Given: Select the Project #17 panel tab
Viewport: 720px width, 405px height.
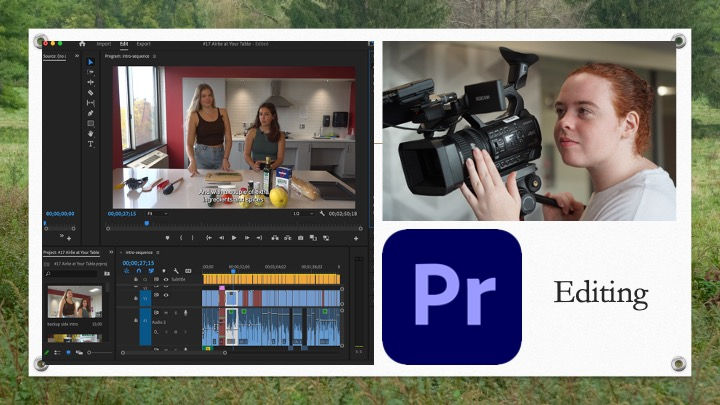Looking at the screenshot, I should 71,252.
